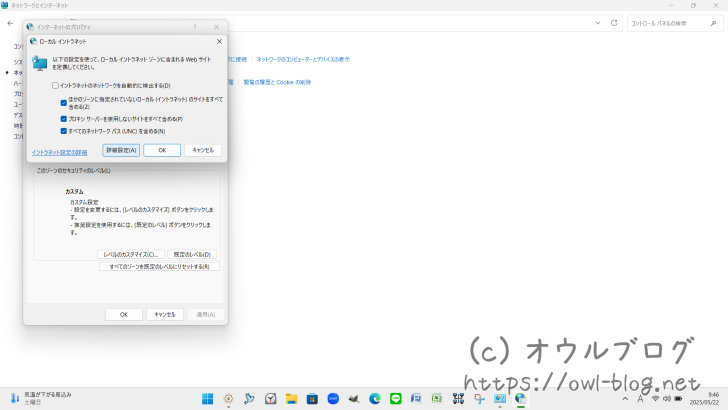This screenshot has height=410, width=728.
Task: Show hidden system tray icons chevron
Action: click(626, 398)
